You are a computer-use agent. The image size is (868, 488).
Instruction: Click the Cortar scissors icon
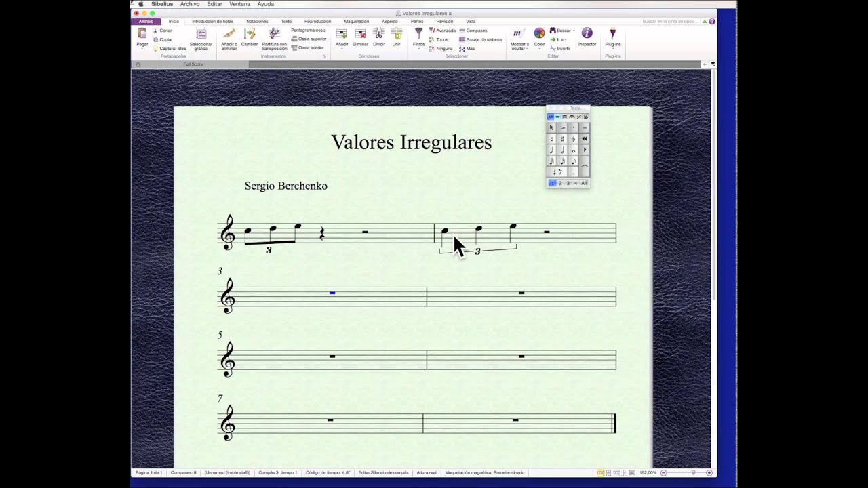[x=155, y=30]
